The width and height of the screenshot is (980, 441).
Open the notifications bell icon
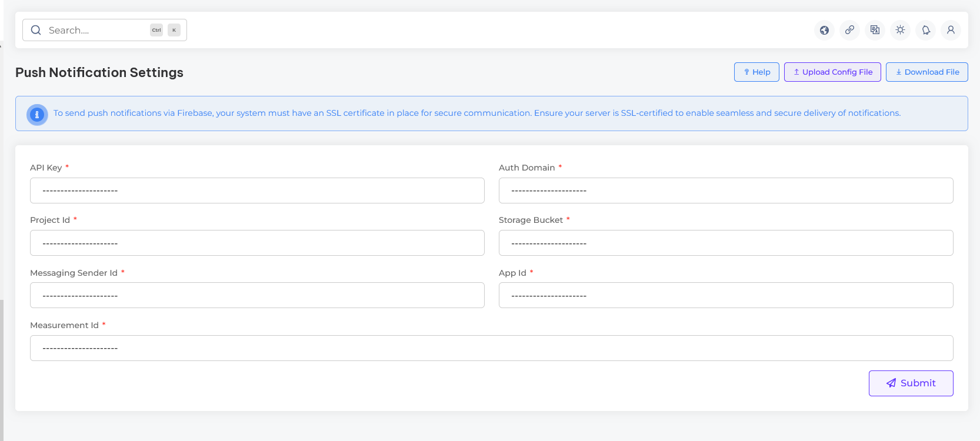(x=926, y=30)
